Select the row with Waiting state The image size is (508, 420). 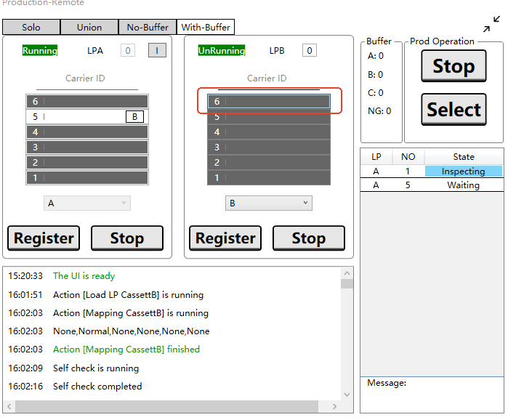point(432,185)
